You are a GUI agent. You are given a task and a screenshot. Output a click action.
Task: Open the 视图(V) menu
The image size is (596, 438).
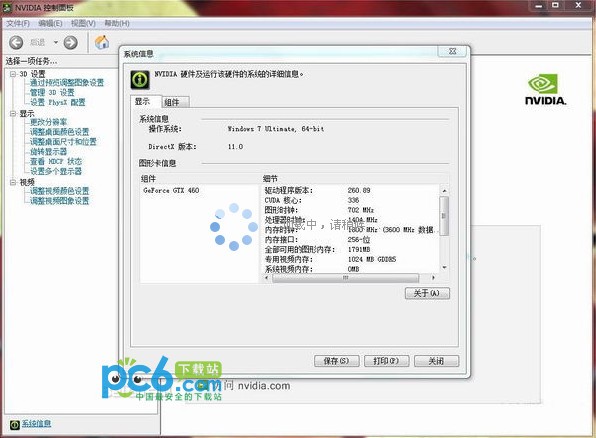(x=83, y=24)
